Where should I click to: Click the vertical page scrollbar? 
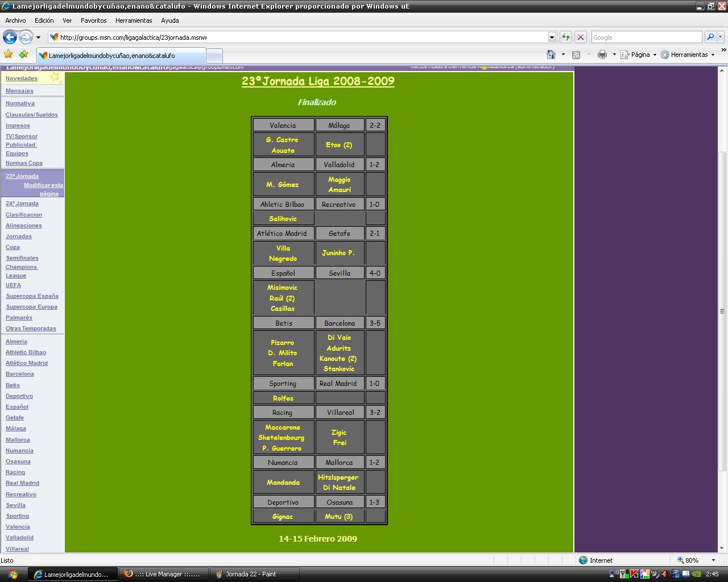click(723, 311)
